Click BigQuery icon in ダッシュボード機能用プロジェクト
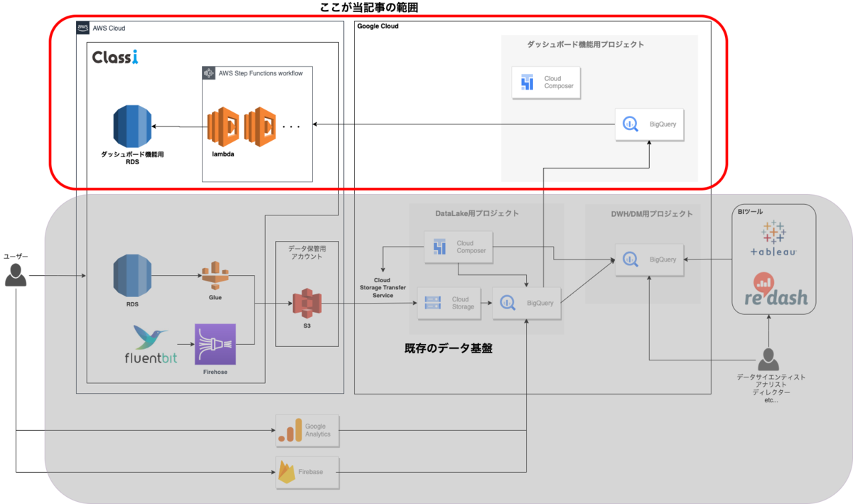The image size is (853, 504). pyautogui.click(x=631, y=124)
